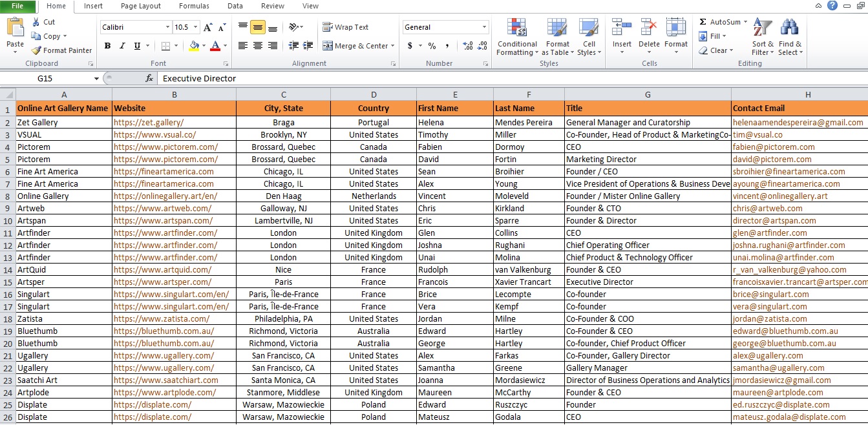Screen dimensions: 868x425
Task: Click the tim@vsual.co email link
Action: click(x=757, y=134)
